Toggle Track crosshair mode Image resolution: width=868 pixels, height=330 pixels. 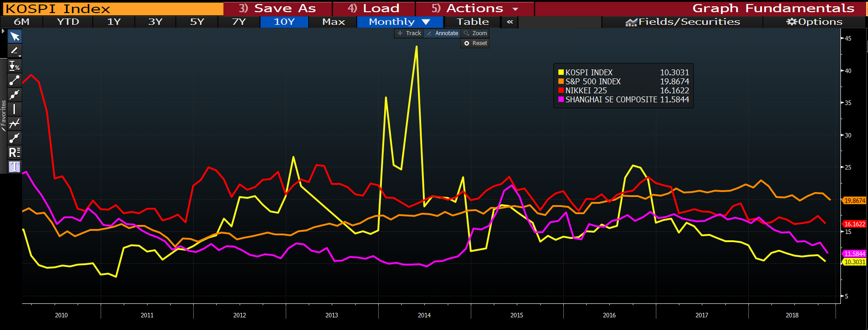409,33
